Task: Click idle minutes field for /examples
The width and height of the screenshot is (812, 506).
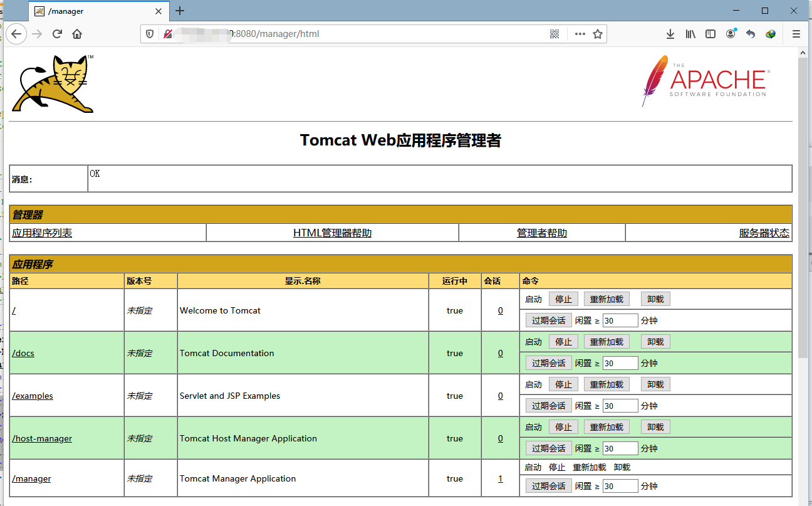Action: pos(620,406)
